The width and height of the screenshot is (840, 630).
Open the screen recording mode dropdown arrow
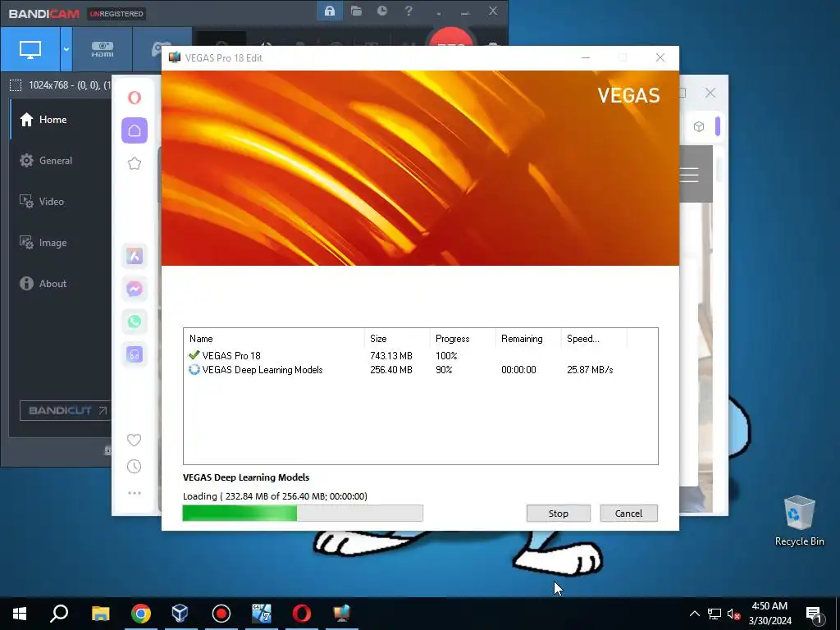pyautogui.click(x=66, y=49)
